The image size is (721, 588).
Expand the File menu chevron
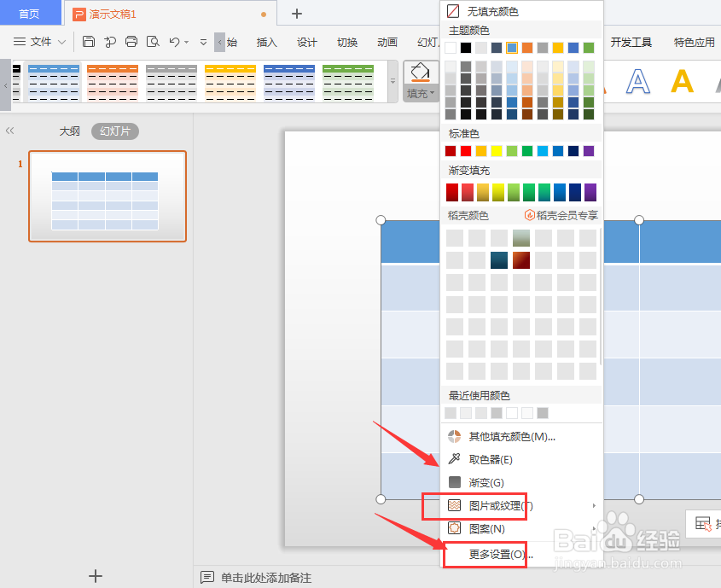[x=61, y=43]
